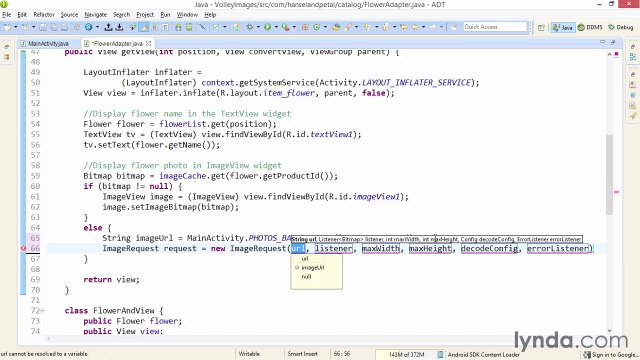Image resolution: width=640 pixels, height=360 pixels.
Task: Click the Next Annotation toolbar icon
Action: click(367, 27)
